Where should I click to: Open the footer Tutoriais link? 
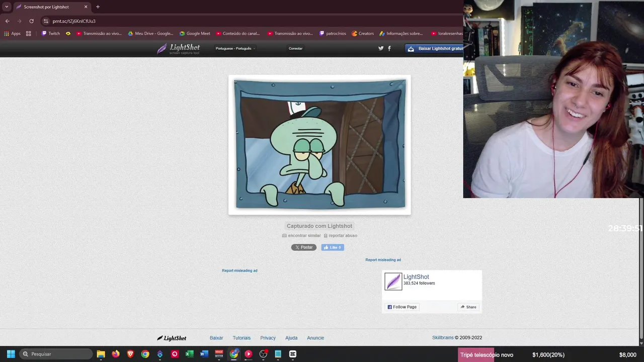click(x=242, y=338)
